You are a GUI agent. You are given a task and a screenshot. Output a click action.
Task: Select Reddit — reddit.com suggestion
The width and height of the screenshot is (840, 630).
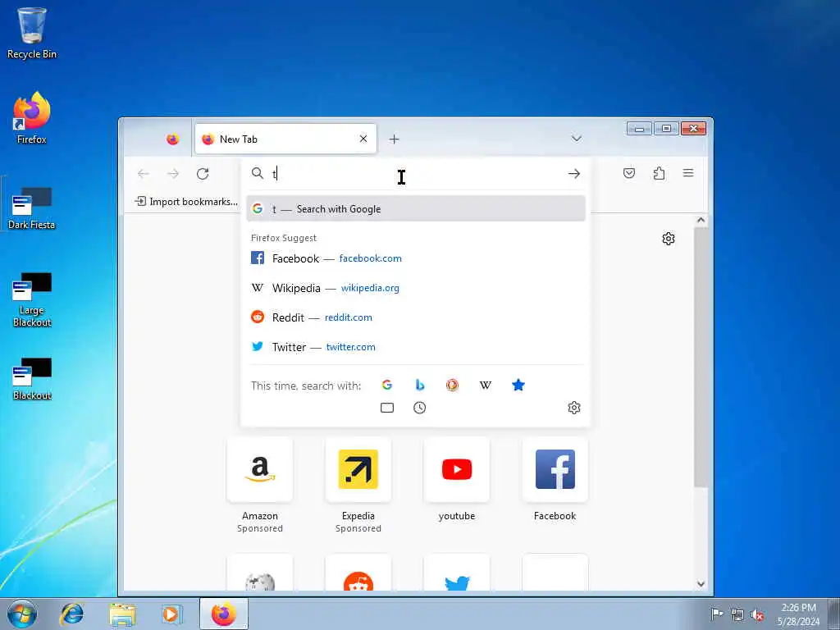pos(416,317)
